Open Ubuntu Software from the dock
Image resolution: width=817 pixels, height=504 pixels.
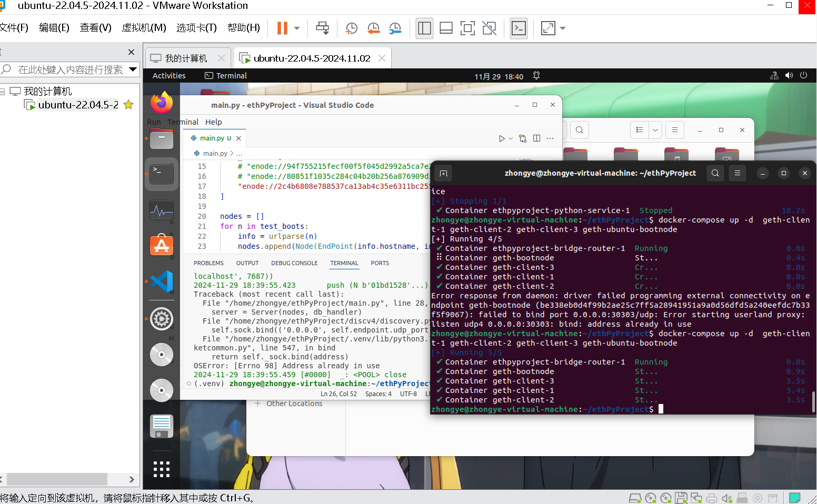pos(162,245)
